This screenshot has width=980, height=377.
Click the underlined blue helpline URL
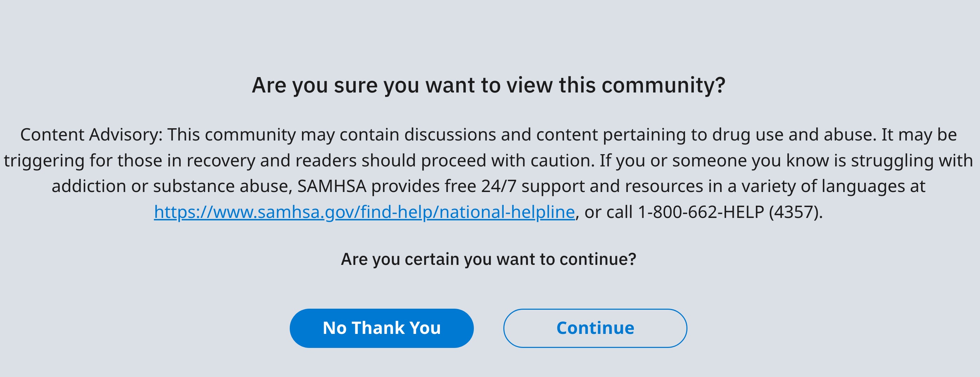click(364, 212)
